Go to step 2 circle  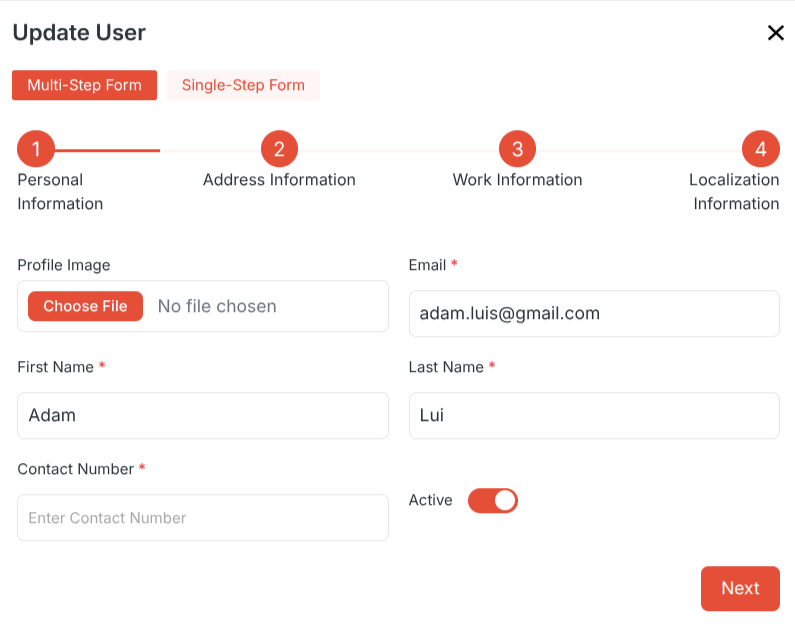(x=279, y=149)
